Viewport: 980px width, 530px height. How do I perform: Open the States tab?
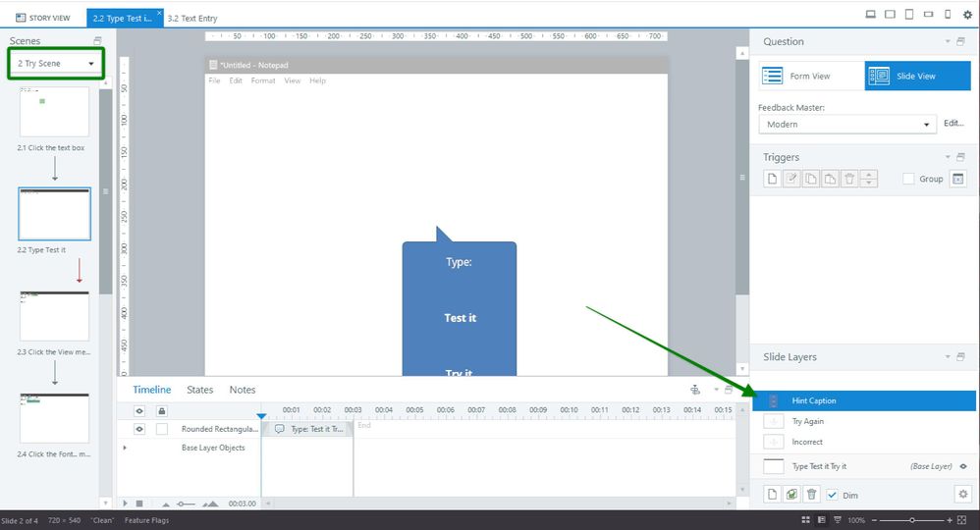(200, 390)
